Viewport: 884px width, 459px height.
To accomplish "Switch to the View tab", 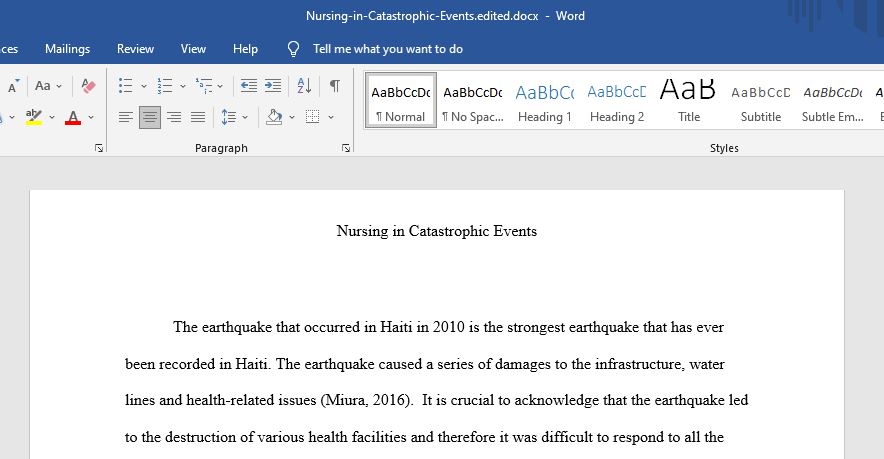I will [193, 49].
